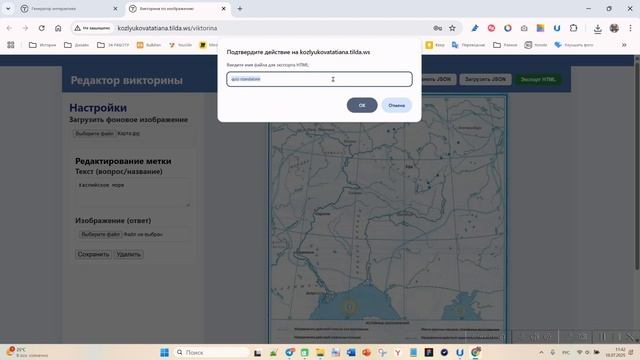Screen dimensions: 640x360
Task: Open the Дизайн bookmarks folder
Action: click(x=77, y=45)
